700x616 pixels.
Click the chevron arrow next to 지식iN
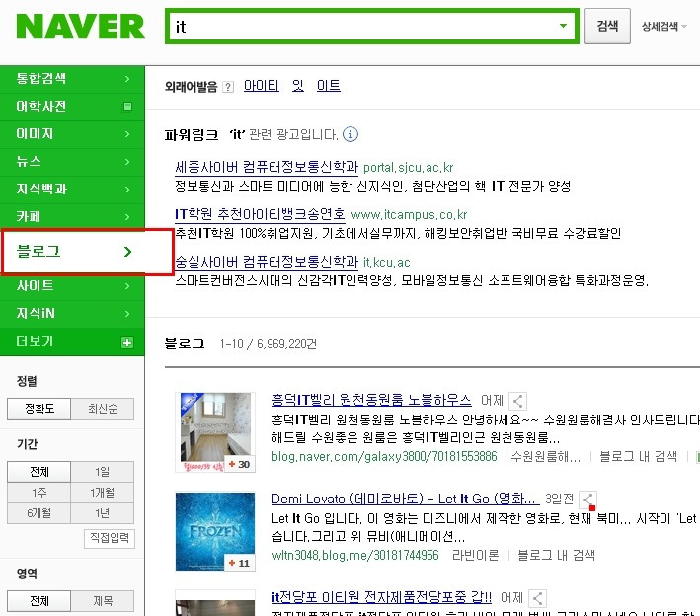pyautogui.click(x=127, y=314)
